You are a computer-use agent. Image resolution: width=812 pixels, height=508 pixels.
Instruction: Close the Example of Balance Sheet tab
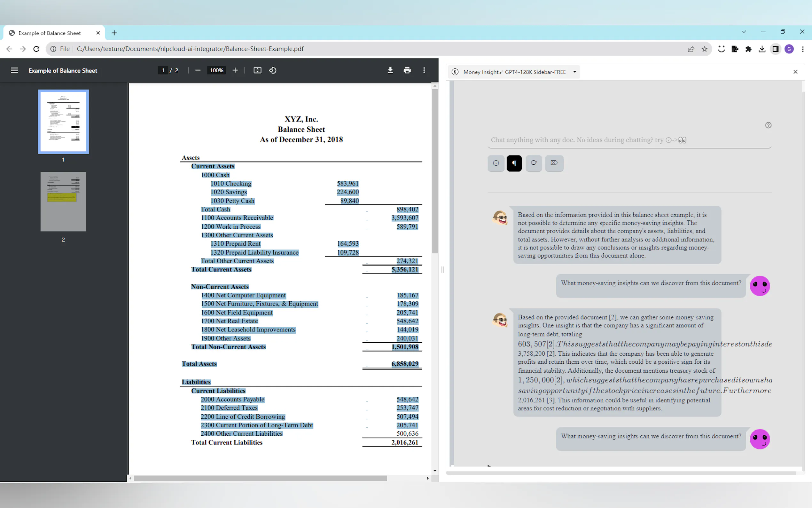click(98, 33)
